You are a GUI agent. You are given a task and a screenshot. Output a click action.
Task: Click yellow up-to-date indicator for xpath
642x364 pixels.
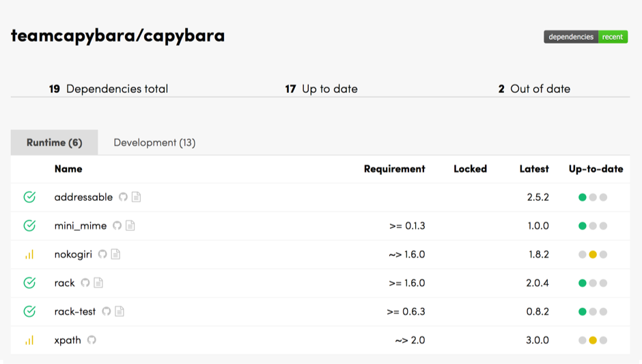[593, 340]
